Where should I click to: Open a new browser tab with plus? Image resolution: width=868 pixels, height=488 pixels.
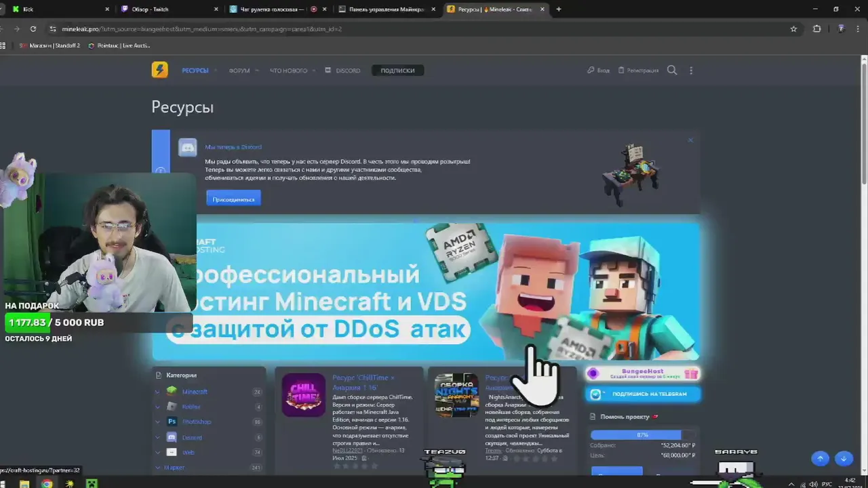pos(559,9)
